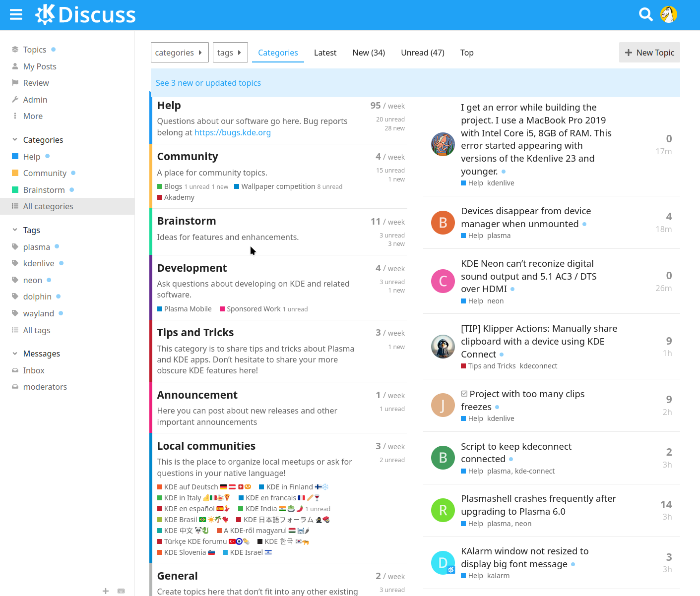The height and width of the screenshot is (596, 700).
Task: Switch to the Top tab
Action: (x=467, y=53)
